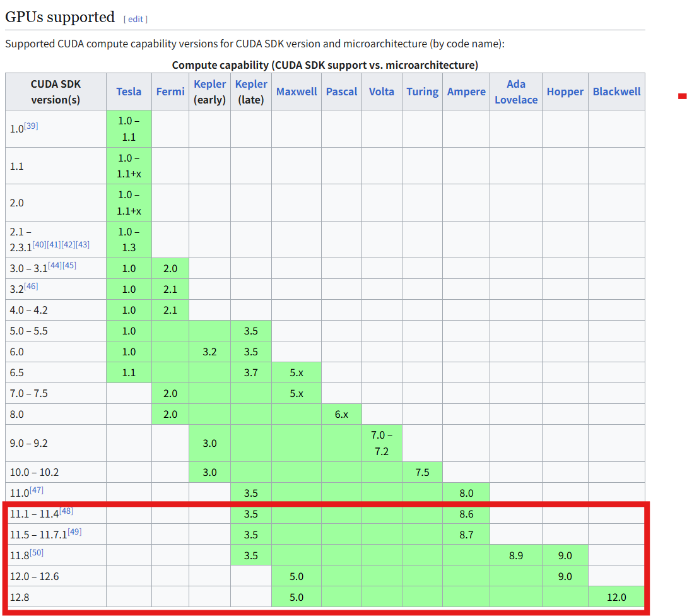
Task: Open the Turing header link
Action: (x=423, y=92)
